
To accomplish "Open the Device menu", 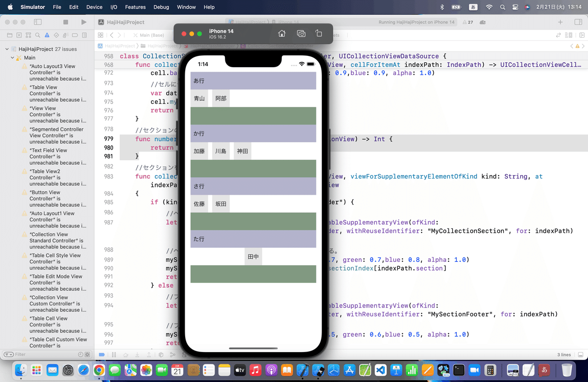I will tap(94, 7).
